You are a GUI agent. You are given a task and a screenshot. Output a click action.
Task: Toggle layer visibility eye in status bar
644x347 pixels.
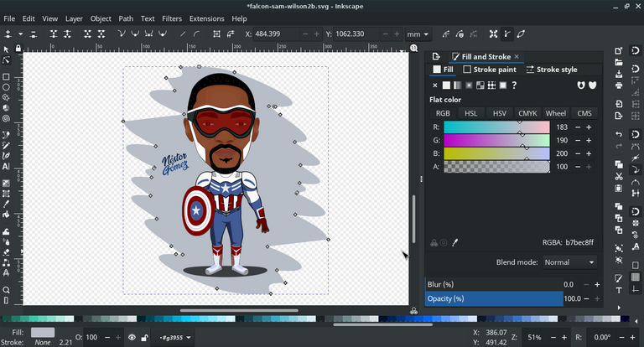[x=132, y=338]
